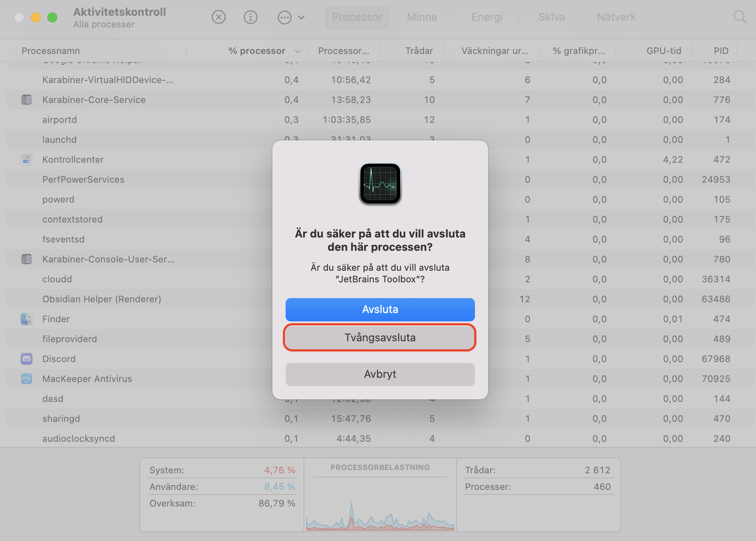Click the blue Avsluta button
The image size is (756, 541).
(380, 309)
